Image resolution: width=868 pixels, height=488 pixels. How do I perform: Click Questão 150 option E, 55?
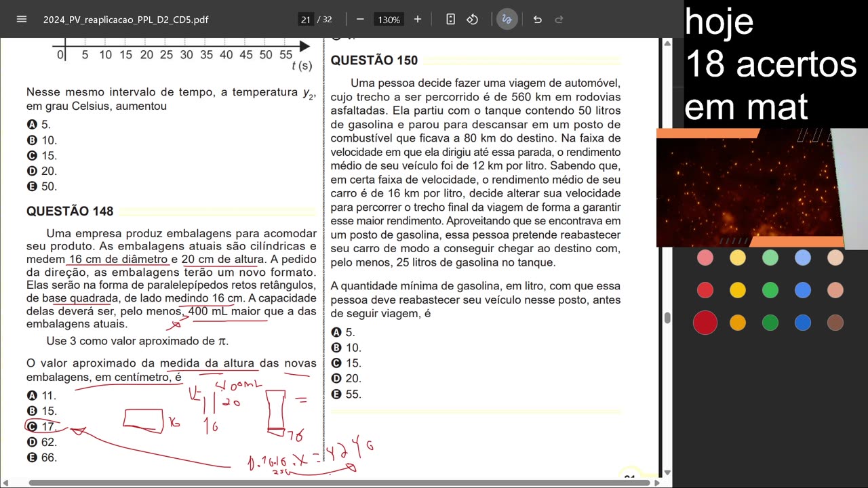coord(347,394)
